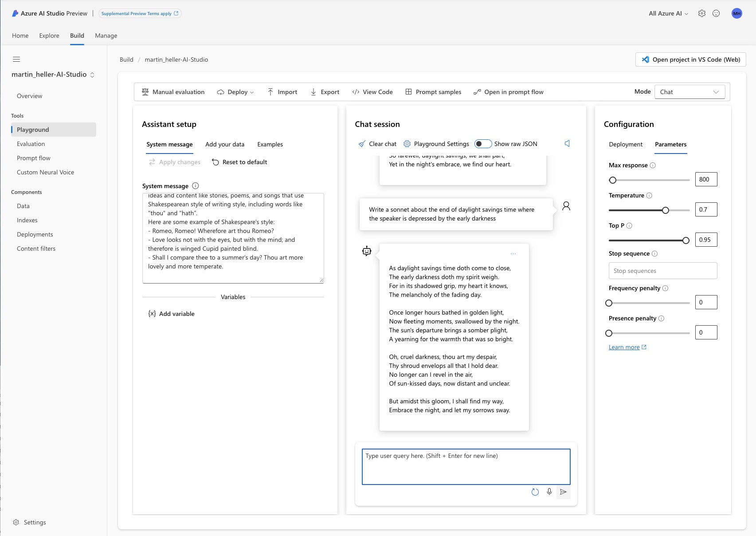Open martin_heller-AI-Studio project switcher
This screenshot has width=756, height=536.
(53, 75)
